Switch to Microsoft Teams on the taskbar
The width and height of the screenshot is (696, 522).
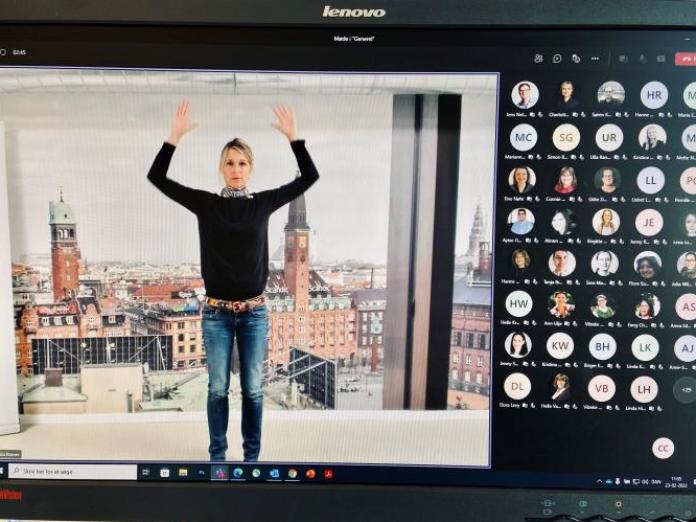220,474
